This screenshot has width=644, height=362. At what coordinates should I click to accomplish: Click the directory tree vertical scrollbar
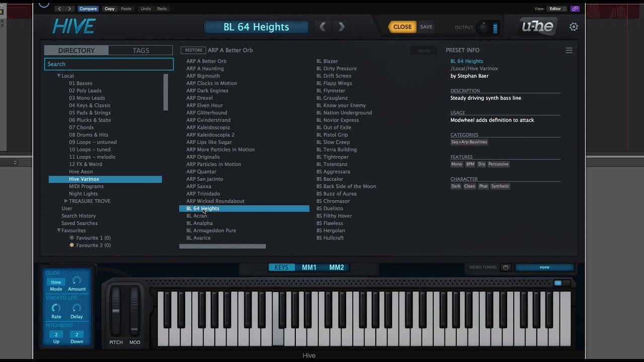[166, 92]
